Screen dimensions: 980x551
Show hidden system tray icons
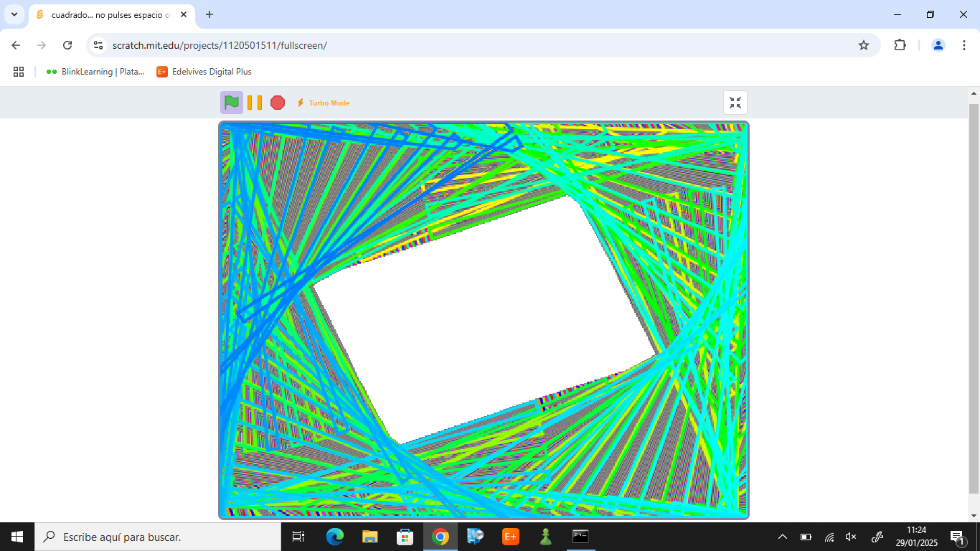pyautogui.click(x=783, y=537)
